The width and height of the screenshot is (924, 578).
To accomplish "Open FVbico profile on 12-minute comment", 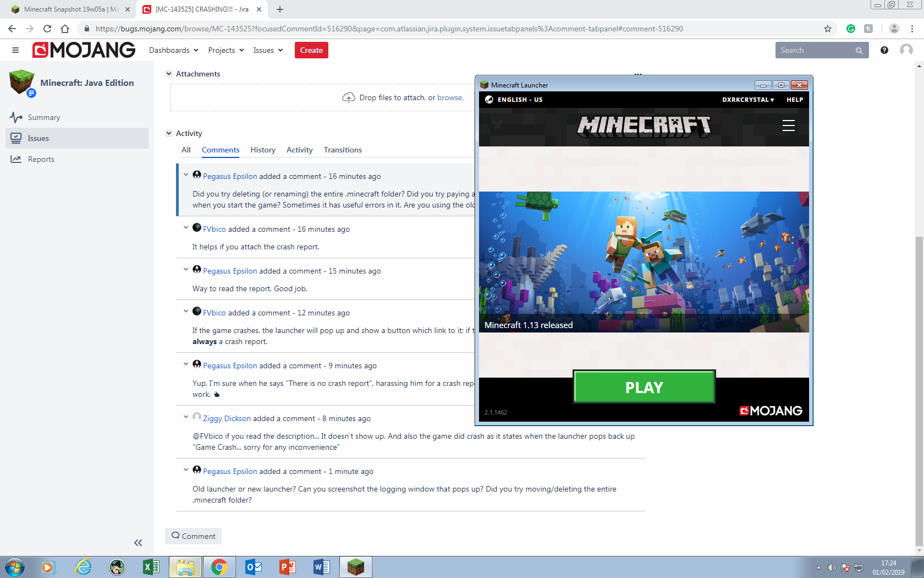I will [215, 313].
